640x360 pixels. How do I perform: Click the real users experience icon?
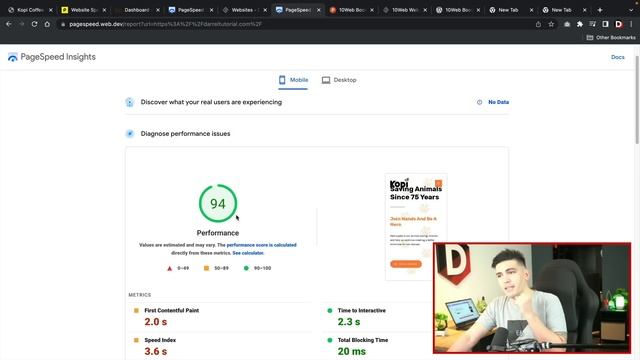[129, 102]
